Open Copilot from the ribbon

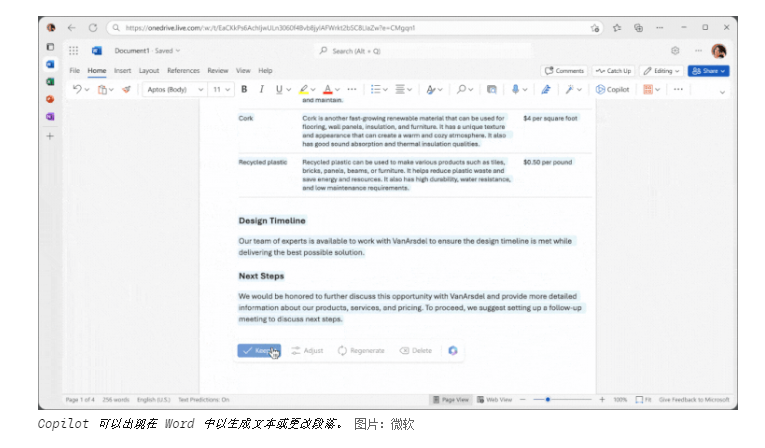(613, 89)
